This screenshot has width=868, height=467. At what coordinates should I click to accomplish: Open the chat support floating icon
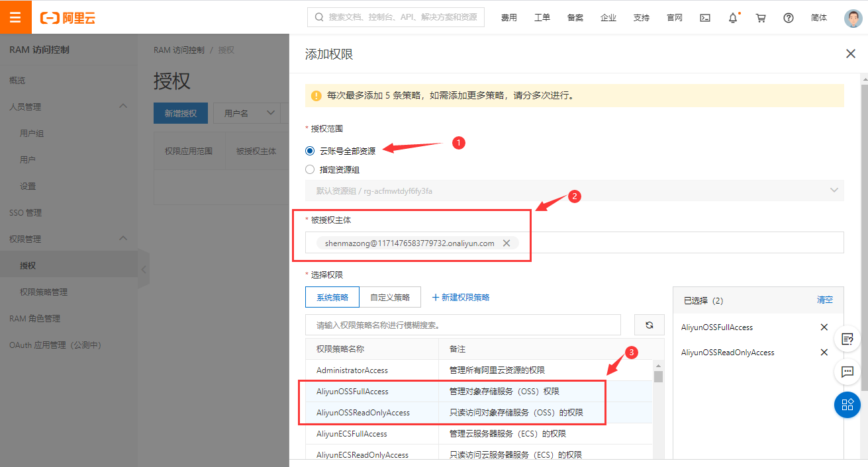click(847, 371)
